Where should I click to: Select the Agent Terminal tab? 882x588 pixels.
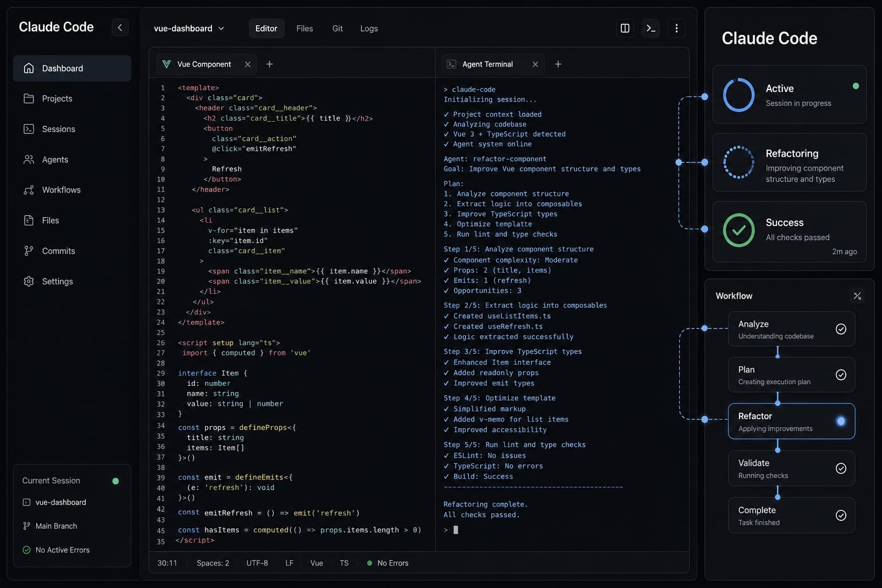493,64
